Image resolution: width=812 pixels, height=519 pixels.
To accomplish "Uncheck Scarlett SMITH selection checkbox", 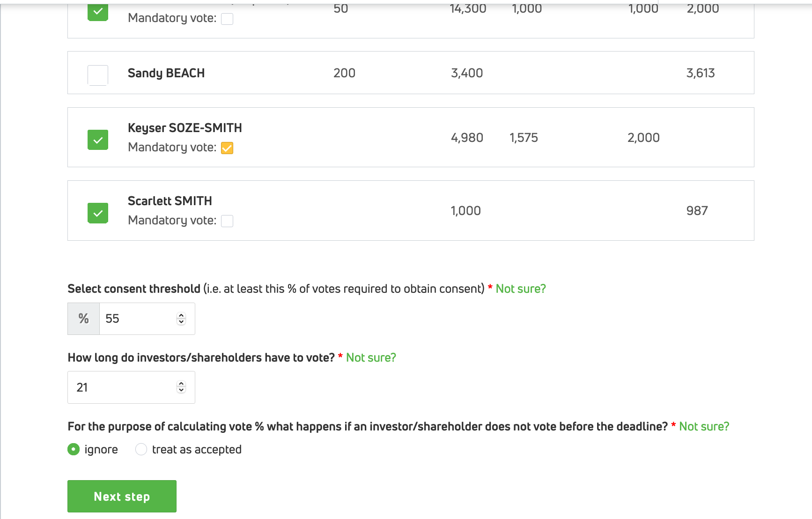I will 98,213.
